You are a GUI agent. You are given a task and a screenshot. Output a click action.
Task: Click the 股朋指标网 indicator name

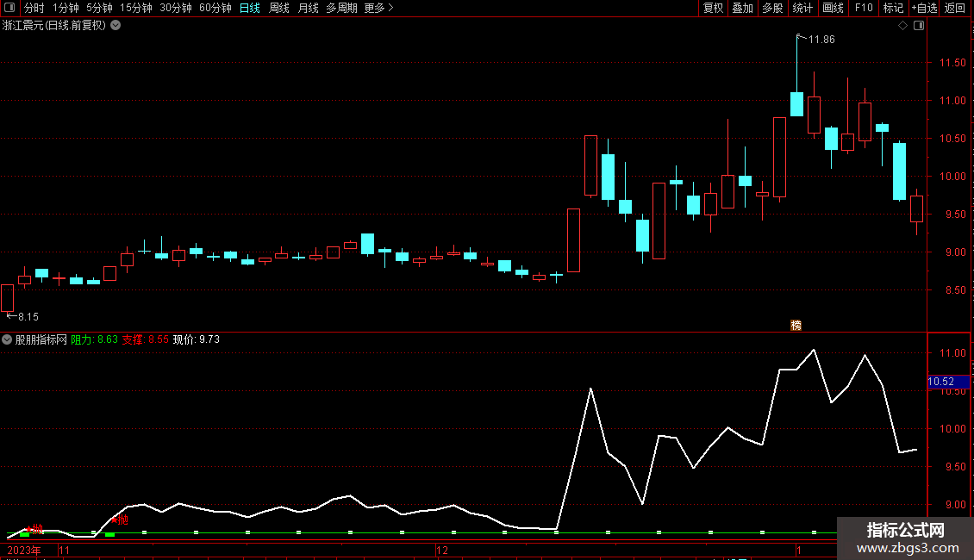41,339
